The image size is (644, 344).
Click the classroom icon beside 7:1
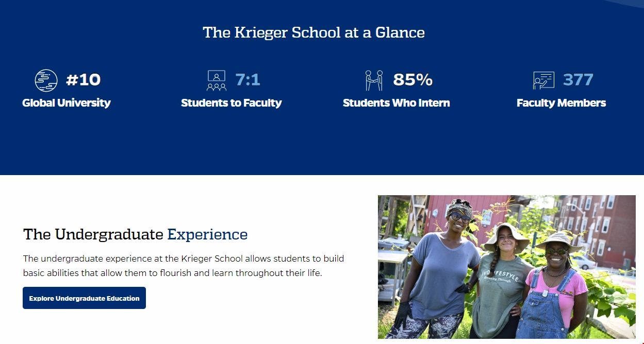coord(217,80)
